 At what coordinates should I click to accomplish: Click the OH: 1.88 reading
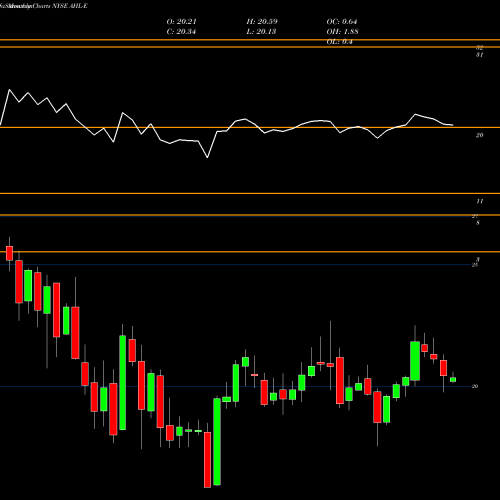pyautogui.click(x=342, y=32)
